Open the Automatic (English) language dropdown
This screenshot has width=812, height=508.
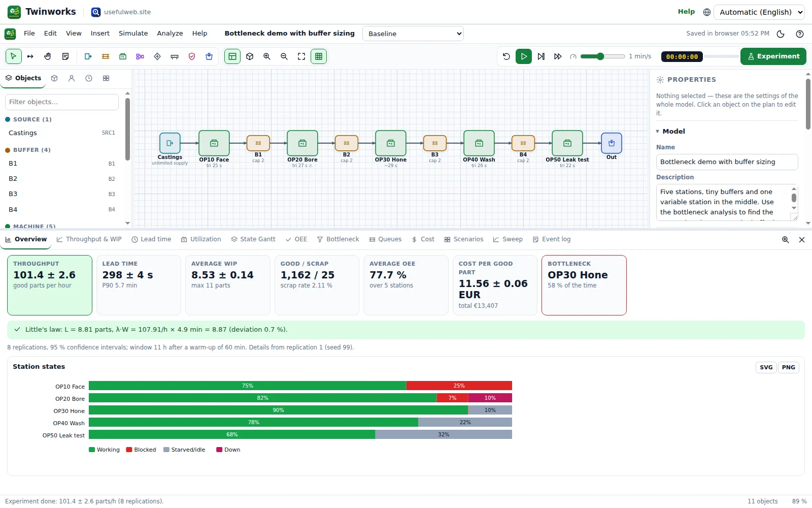[x=759, y=12]
